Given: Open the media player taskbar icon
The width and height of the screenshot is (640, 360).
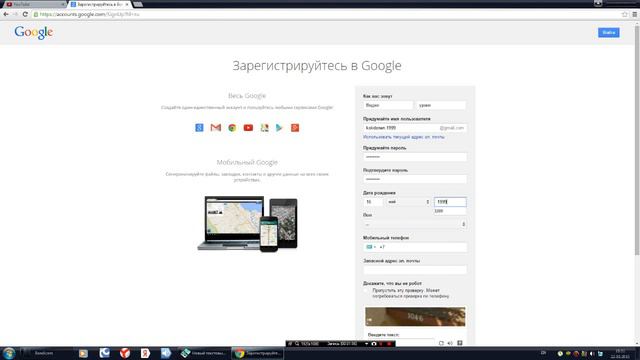Looking at the screenshot, I should coord(83,353).
